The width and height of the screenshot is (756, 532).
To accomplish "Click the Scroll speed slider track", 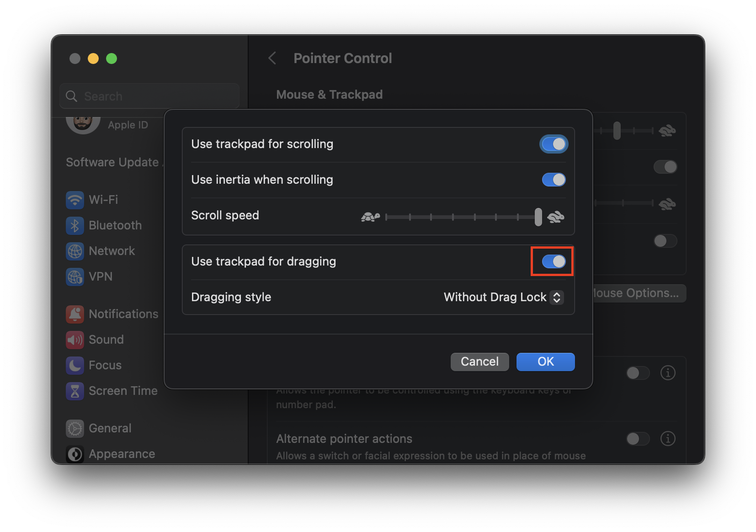I will pos(463,217).
